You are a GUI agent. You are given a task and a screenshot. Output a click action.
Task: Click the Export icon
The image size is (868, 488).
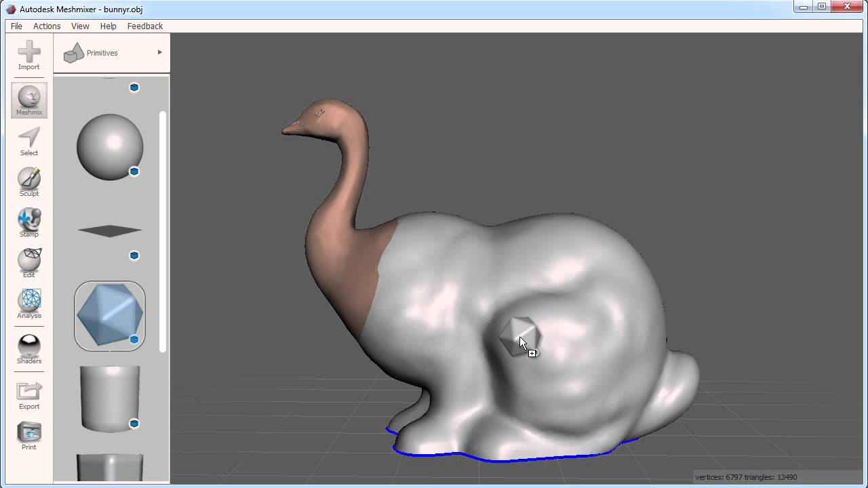pyautogui.click(x=29, y=395)
